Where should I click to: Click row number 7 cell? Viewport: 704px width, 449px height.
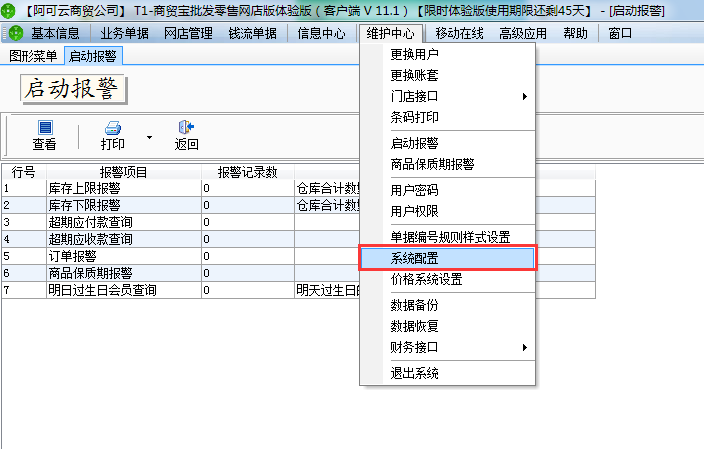[x=24, y=290]
